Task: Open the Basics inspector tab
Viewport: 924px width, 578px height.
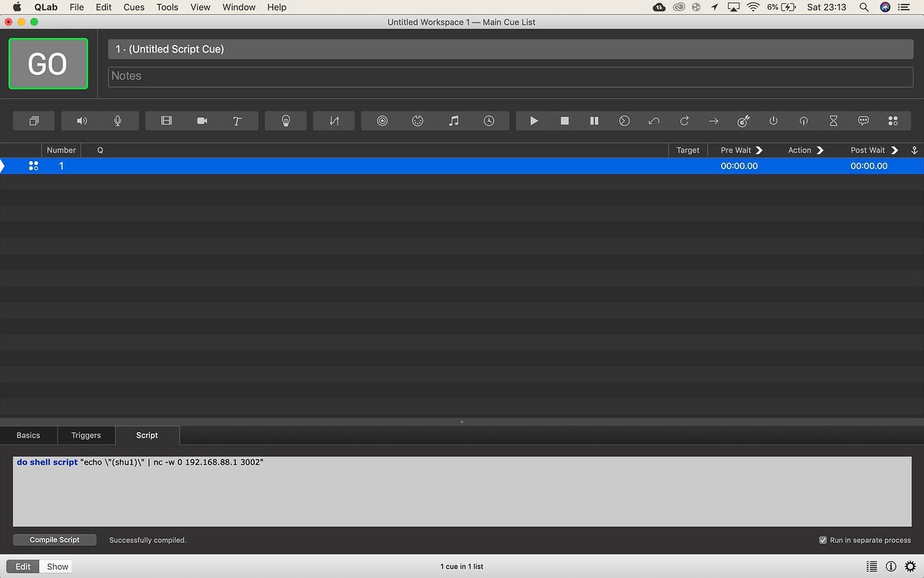Action: [x=28, y=436]
